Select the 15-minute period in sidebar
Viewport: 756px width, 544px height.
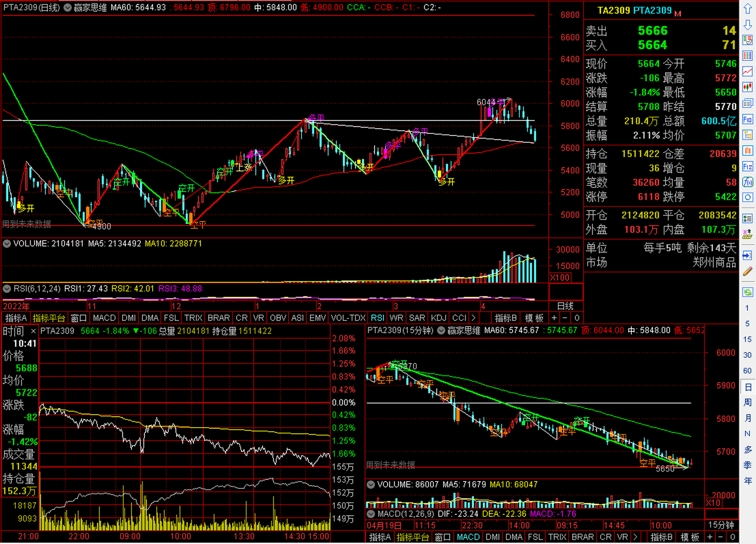[747, 340]
